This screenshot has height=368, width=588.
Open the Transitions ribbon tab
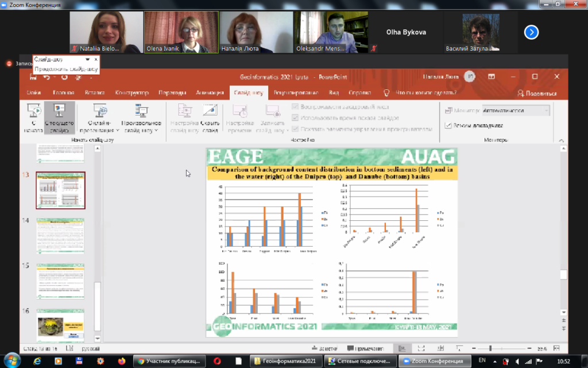[x=172, y=93]
